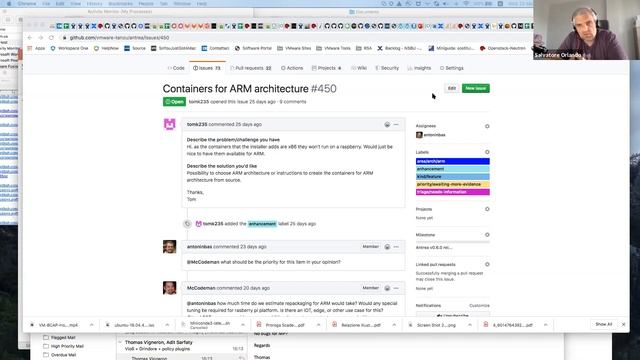The height and width of the screenshot is (360, 640).
Task: Open the Linked pull requests gear
Action: coord(487,264)
